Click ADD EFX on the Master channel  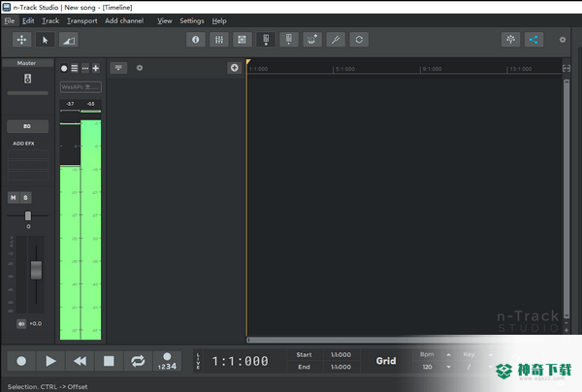point(23,144)
